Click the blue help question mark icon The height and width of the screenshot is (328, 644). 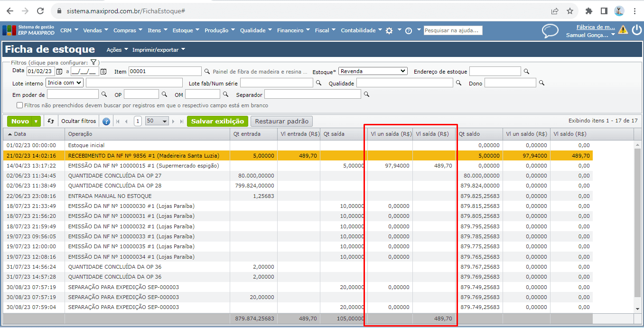pyautogui.click(x=106, y=122)
